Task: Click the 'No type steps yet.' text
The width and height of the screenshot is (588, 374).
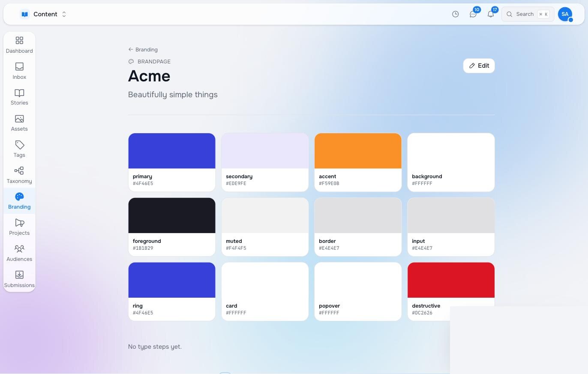Action: (x=155, y=347)
